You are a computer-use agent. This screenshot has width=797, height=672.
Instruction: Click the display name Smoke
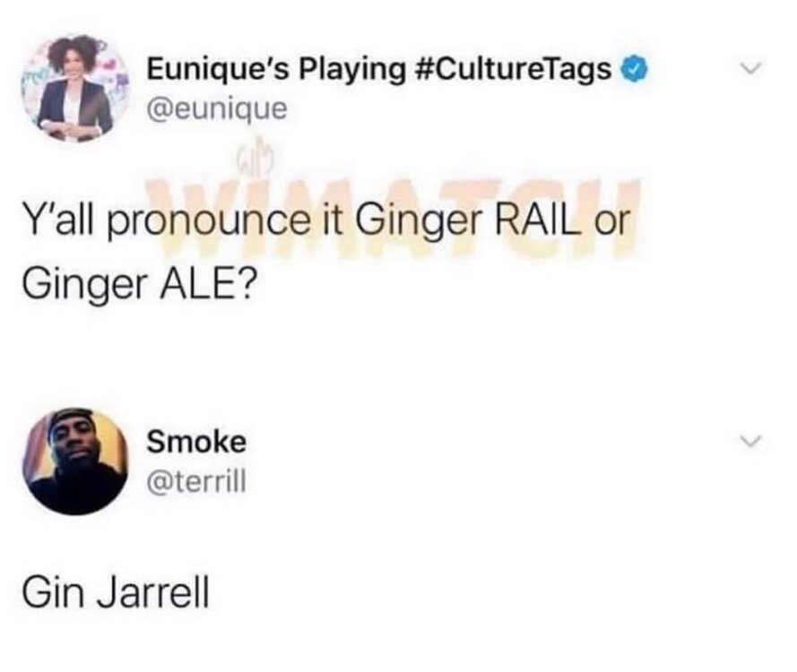pos(196,441)
